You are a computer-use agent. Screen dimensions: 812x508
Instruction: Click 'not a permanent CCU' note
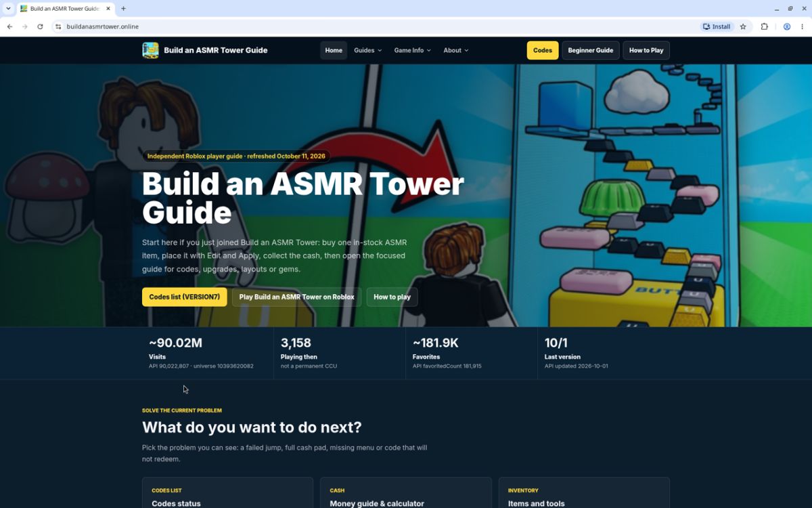coord(309,366)
